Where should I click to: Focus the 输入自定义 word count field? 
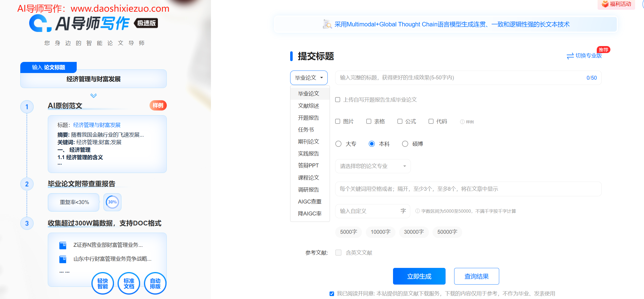[x=373, y=211]
